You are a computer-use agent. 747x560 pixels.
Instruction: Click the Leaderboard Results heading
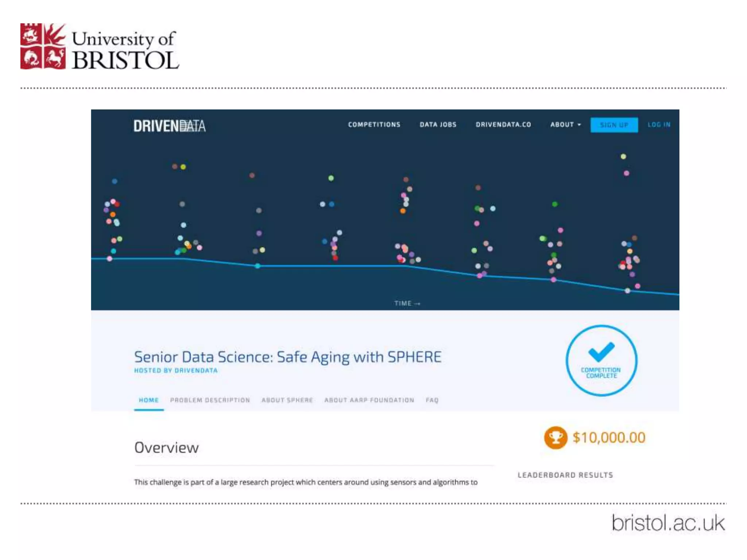pos(565,475)
